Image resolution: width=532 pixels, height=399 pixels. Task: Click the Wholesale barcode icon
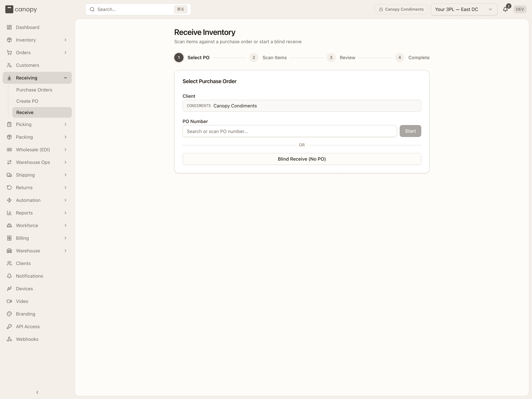[9, 150]
